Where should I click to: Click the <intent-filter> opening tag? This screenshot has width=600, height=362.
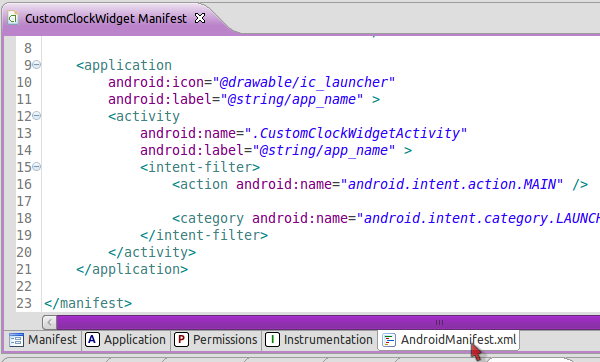click(200, 167)
